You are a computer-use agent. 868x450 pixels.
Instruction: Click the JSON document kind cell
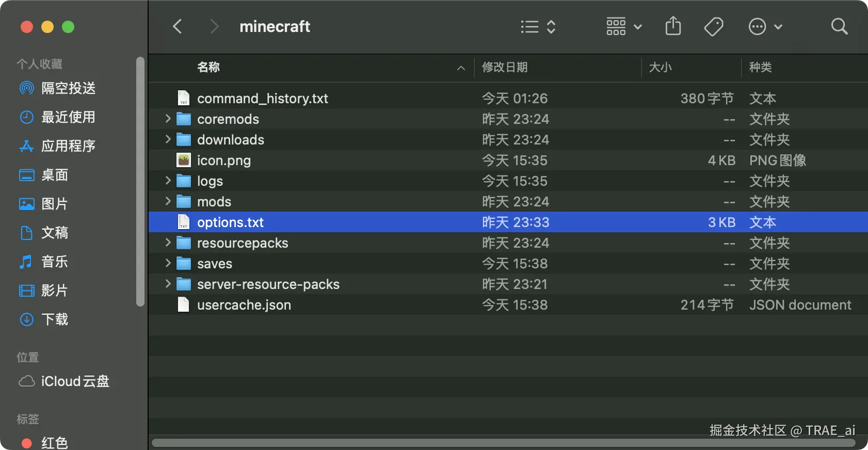(x=800, y=305)
